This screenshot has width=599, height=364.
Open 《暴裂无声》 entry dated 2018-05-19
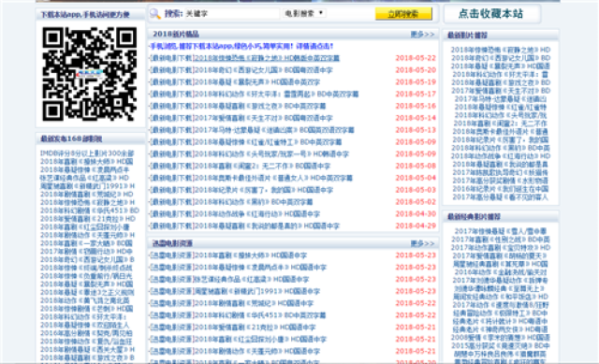[x=256, y=82]
